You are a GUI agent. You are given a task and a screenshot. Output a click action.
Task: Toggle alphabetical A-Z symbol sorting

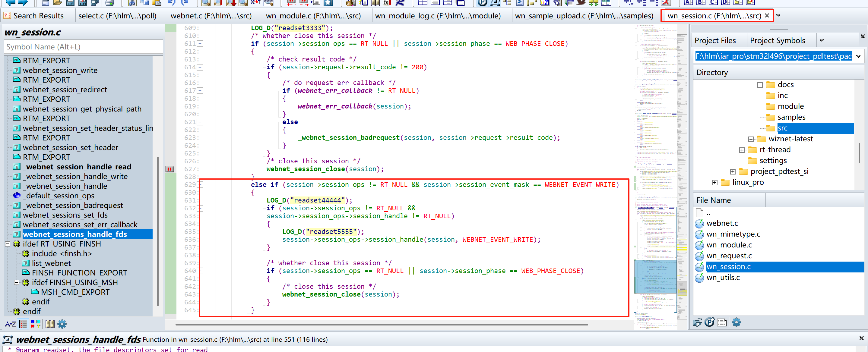tap(11, 324)
